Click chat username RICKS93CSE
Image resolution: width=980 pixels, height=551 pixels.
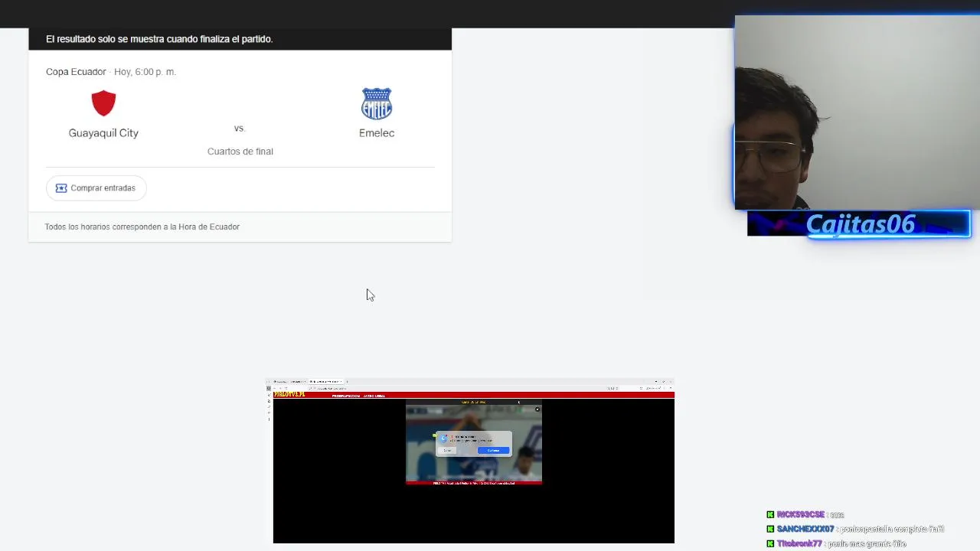tap(801, 515)
